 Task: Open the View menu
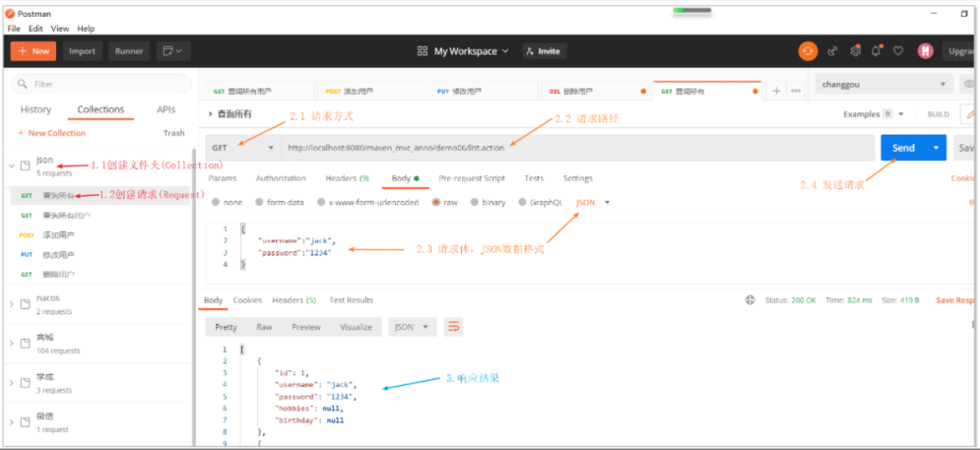pyautogui.click(x=60, y=29)
